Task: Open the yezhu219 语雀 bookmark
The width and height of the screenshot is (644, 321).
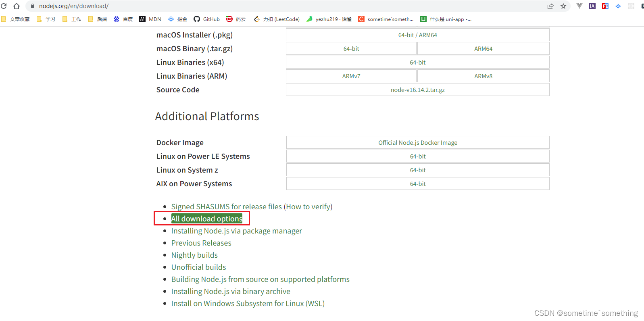Action: point(329,19)
